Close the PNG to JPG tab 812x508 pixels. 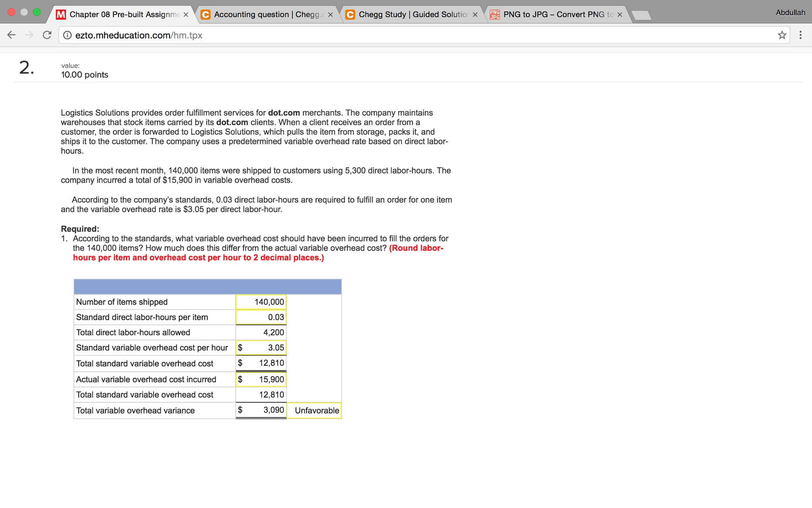click(x=620, y=15)
